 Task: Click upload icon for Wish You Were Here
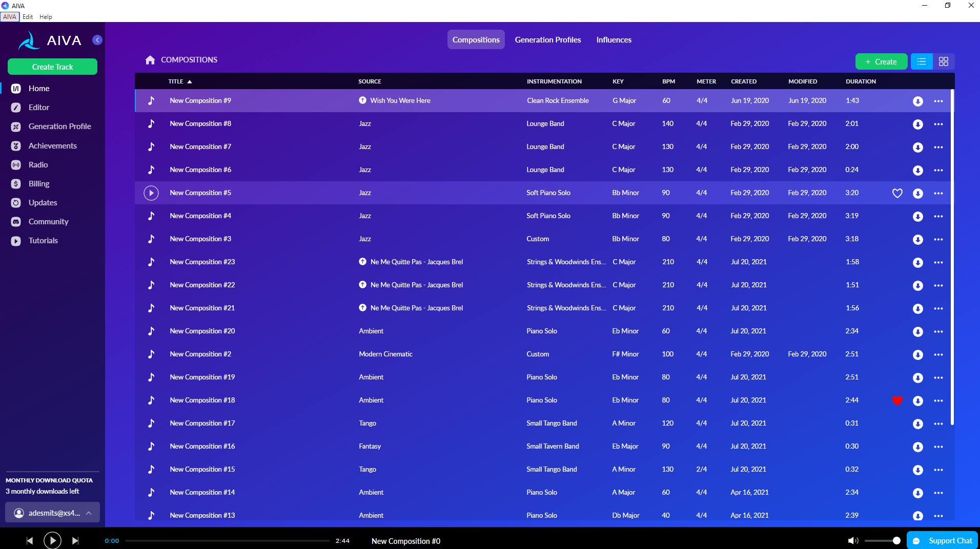(x=362, y=101)
